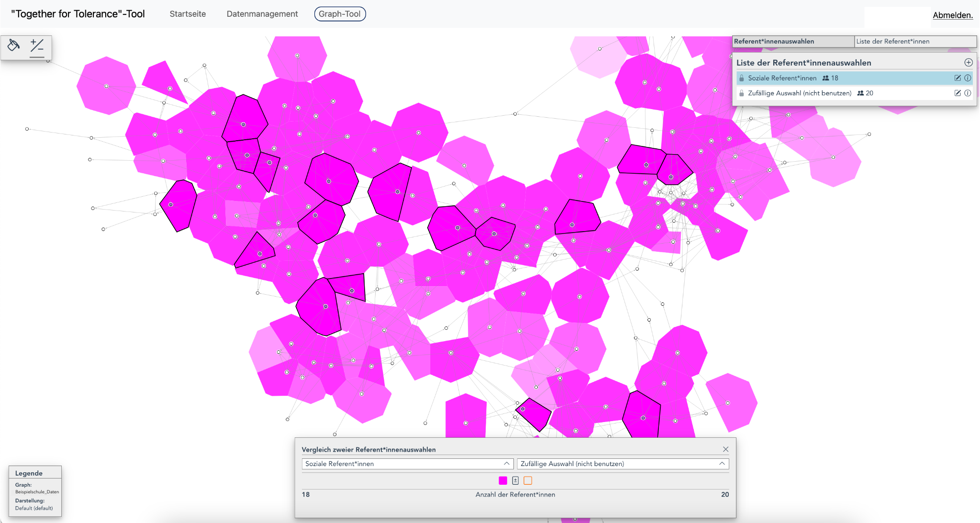Click the Abmelden logout link
This screenshot has width=980, height=523.
(952, 15)
